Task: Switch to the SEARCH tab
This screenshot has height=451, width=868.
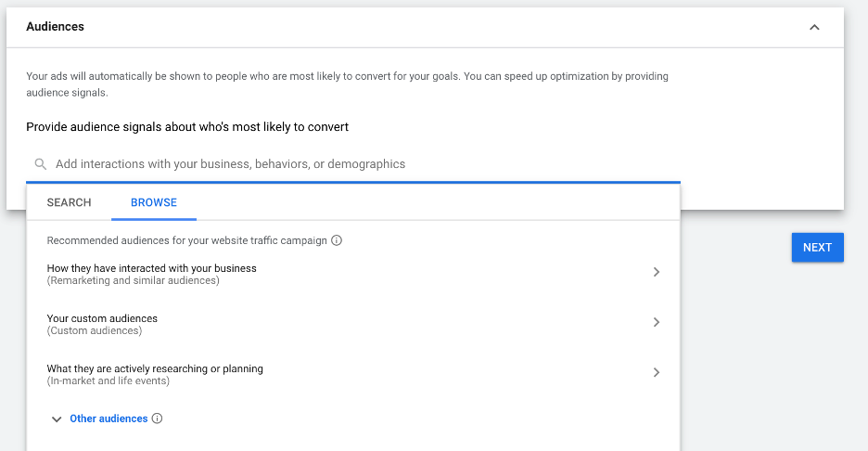Action: [x=70, y=202]
